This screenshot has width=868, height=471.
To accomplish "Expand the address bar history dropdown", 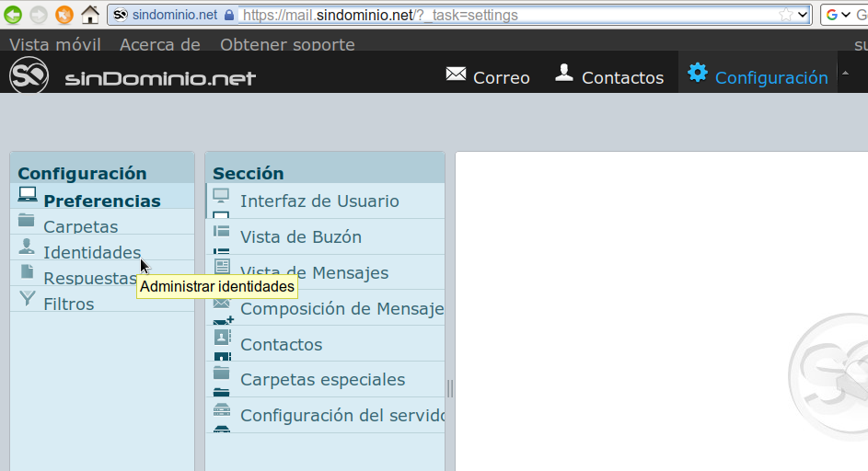I will click(x=803, y=15).
